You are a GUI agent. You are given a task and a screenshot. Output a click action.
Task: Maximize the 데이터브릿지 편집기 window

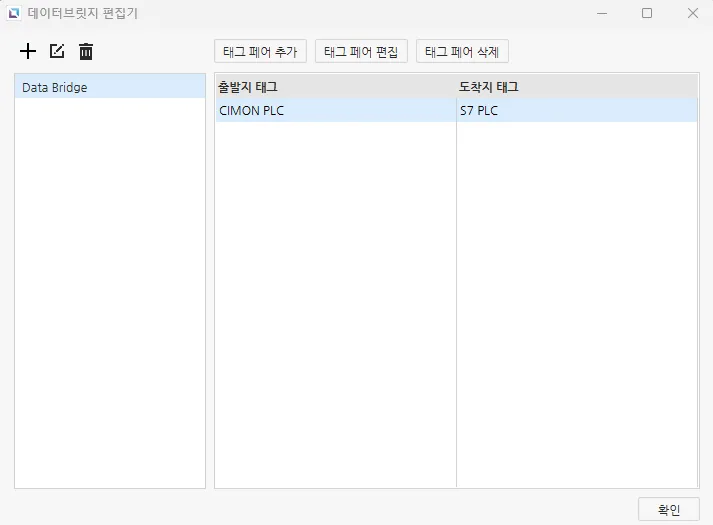coord(647,13)
